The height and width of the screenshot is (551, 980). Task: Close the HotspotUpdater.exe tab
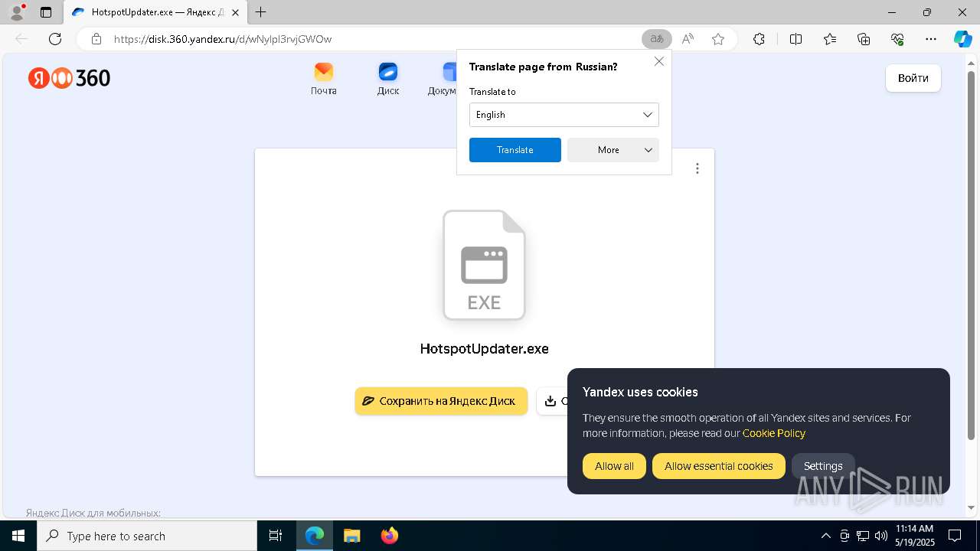[235, 12]
